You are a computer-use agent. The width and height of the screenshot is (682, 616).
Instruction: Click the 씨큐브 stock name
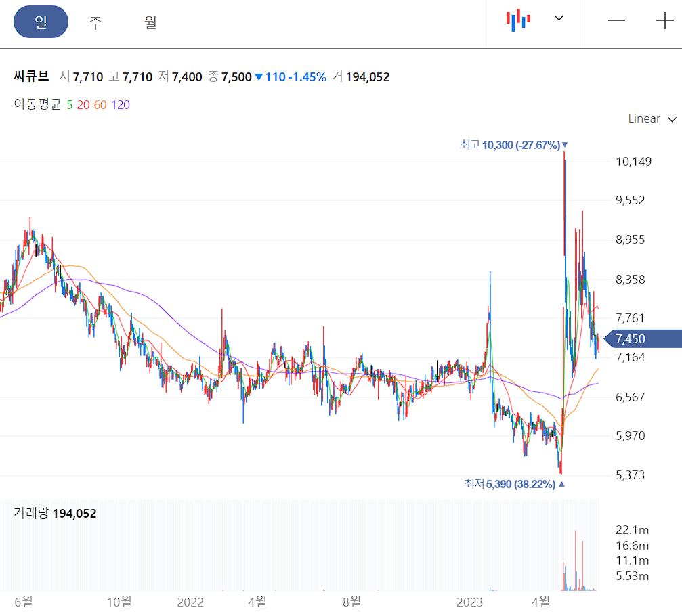pyautogui.click(x=31, y=76)
